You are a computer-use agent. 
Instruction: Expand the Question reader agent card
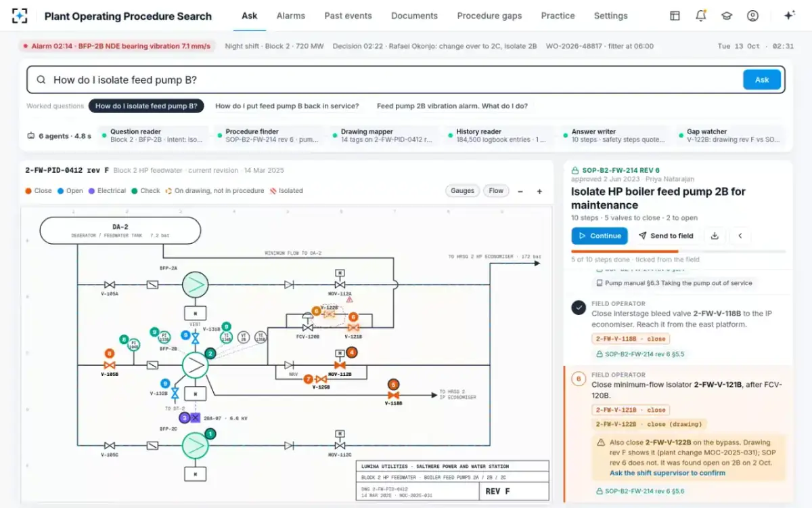coord(153,135)
